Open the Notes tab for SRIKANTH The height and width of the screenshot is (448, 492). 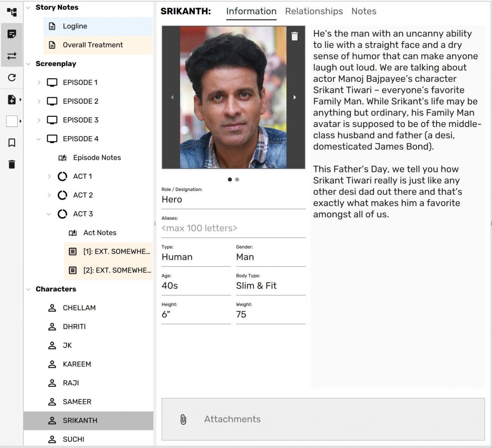click(364, 11)
